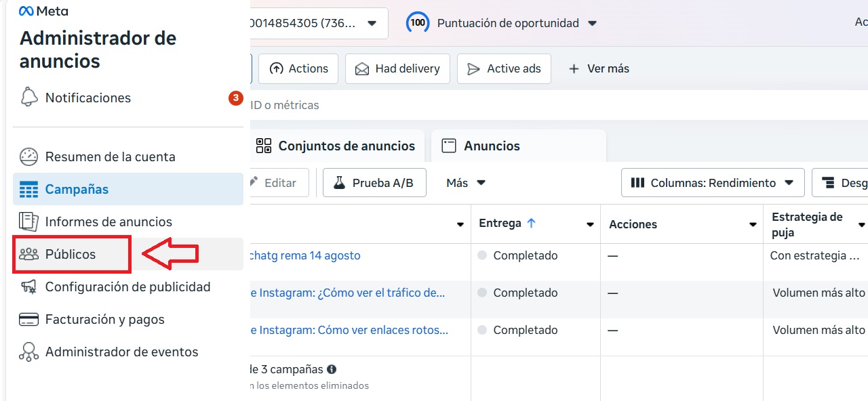
Task: Select the Públicos people icon
Action: coord(28,255)
